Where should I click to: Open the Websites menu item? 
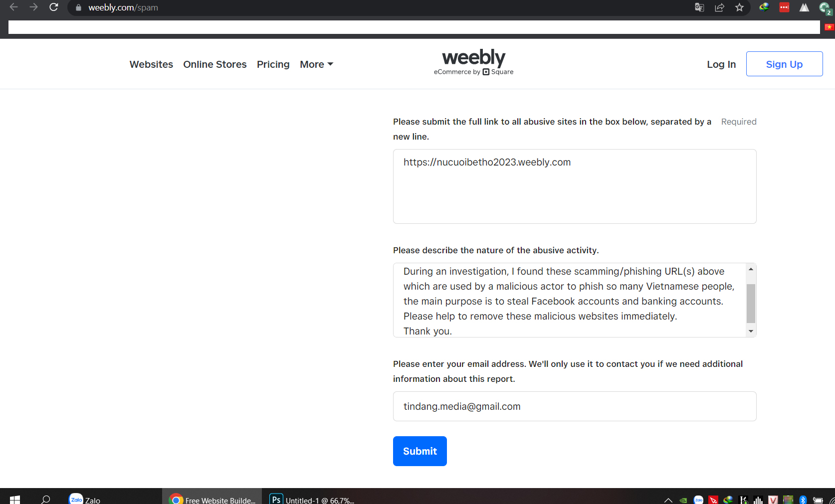[x=151, y=64]
